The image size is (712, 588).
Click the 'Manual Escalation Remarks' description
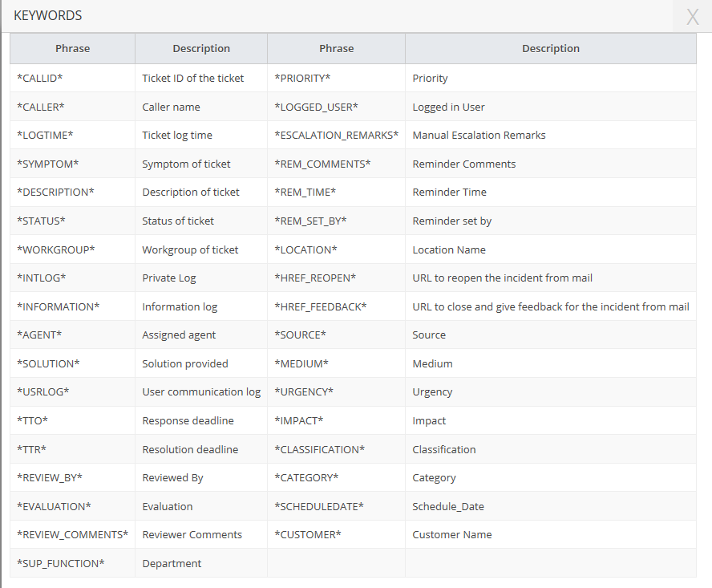point(479,135)
